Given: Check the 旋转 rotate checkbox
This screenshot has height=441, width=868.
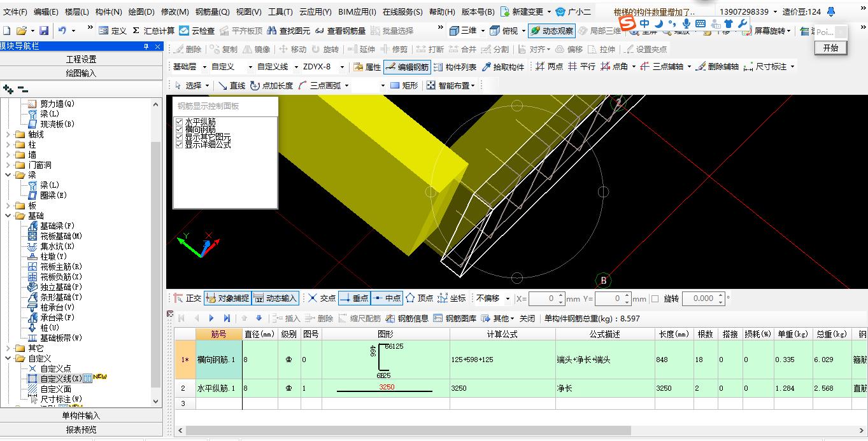Looking at the screenshot, I should tap(655, 298).
